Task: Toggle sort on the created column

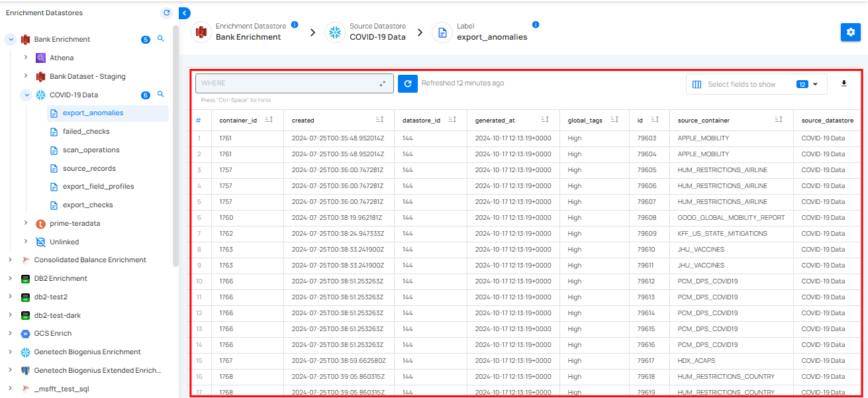Action: pyautogui.click(x=379, y=120)
